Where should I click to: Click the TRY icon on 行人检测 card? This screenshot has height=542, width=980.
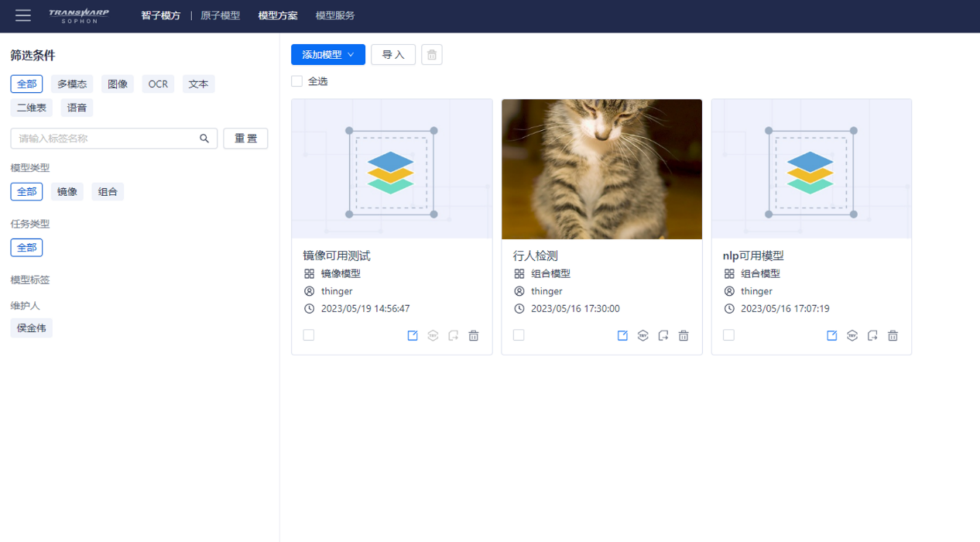tap(642, 335)
